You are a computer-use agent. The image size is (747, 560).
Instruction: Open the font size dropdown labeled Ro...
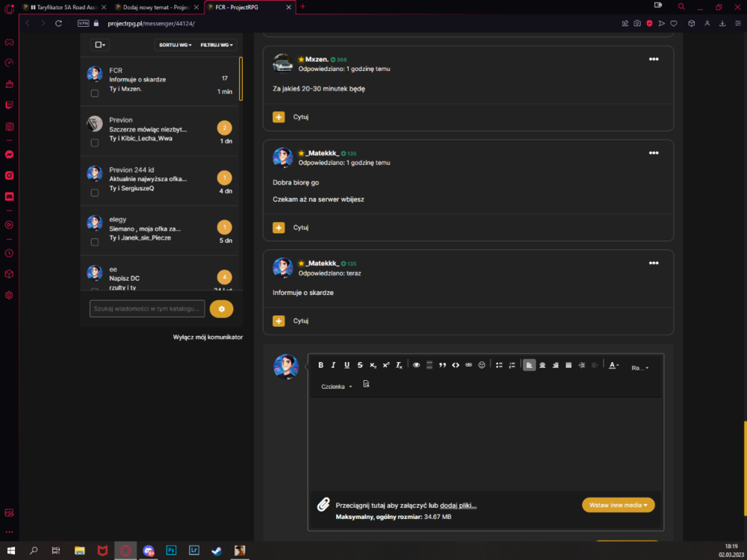[x=640, y=367]
